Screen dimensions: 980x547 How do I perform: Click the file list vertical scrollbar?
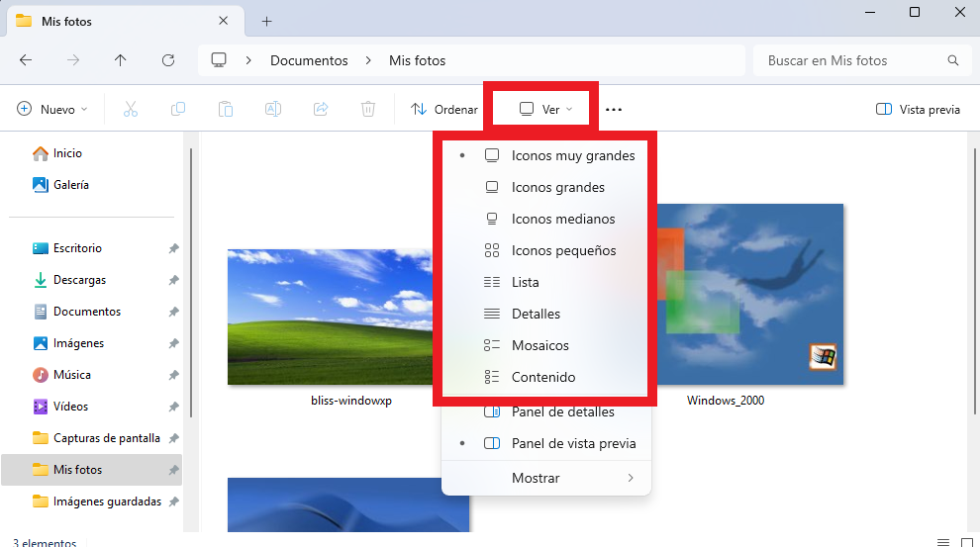pyautogui.click(x=974, y=281)
